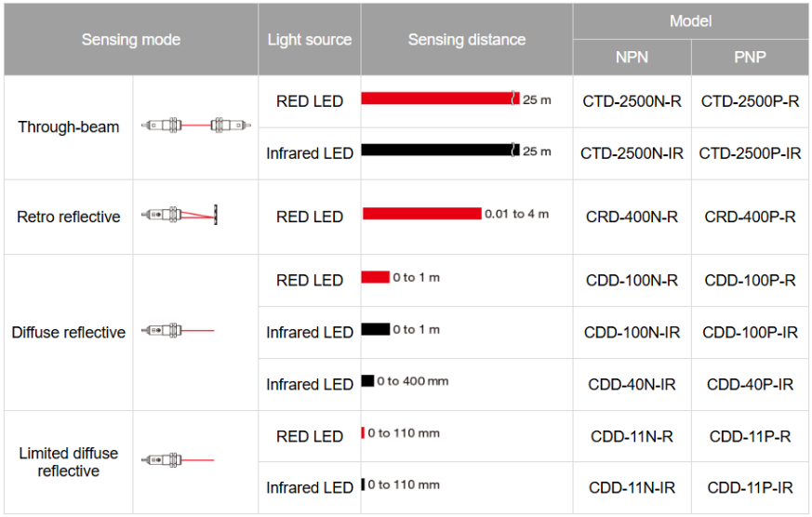This screenshot has height=517, width=812.
Task: Click the through-beam sensor diagram icon
Action: pos(194,125)
